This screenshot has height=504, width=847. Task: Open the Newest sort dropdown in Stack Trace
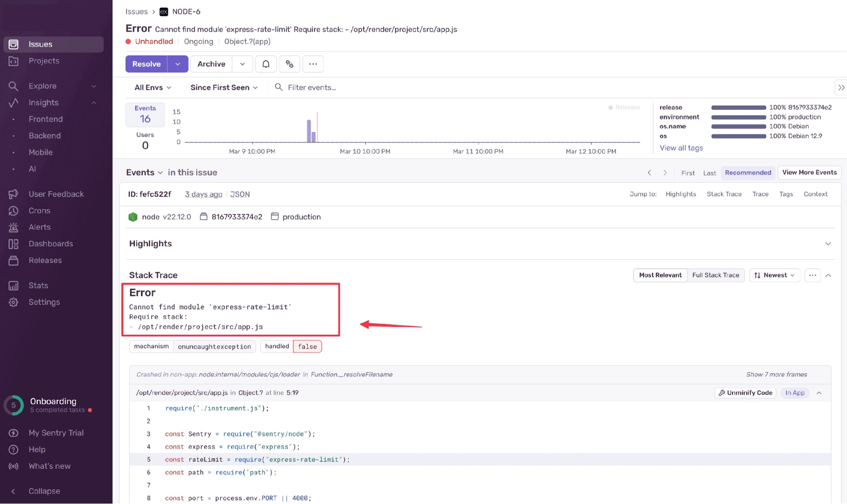(x=774, y=275)
